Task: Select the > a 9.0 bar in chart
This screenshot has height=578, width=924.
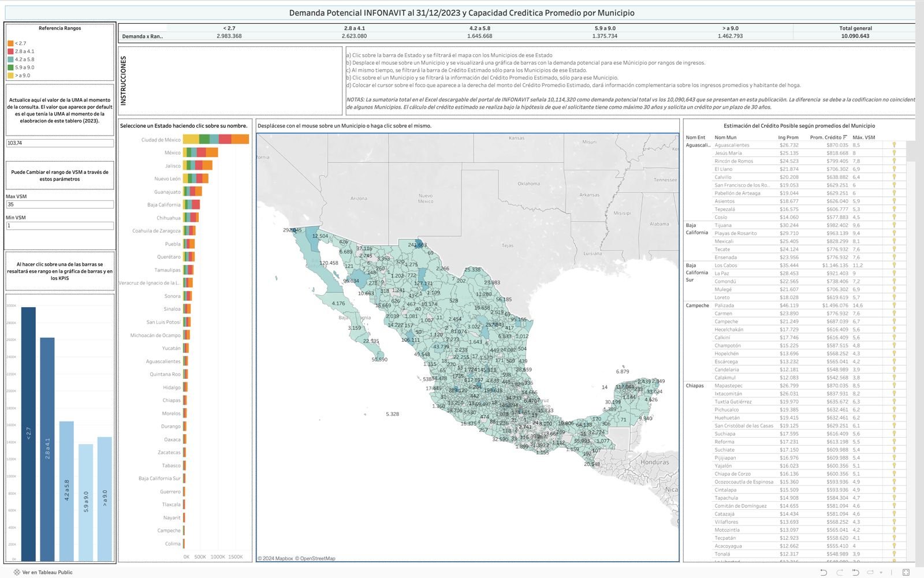Action: pos(105,499)
